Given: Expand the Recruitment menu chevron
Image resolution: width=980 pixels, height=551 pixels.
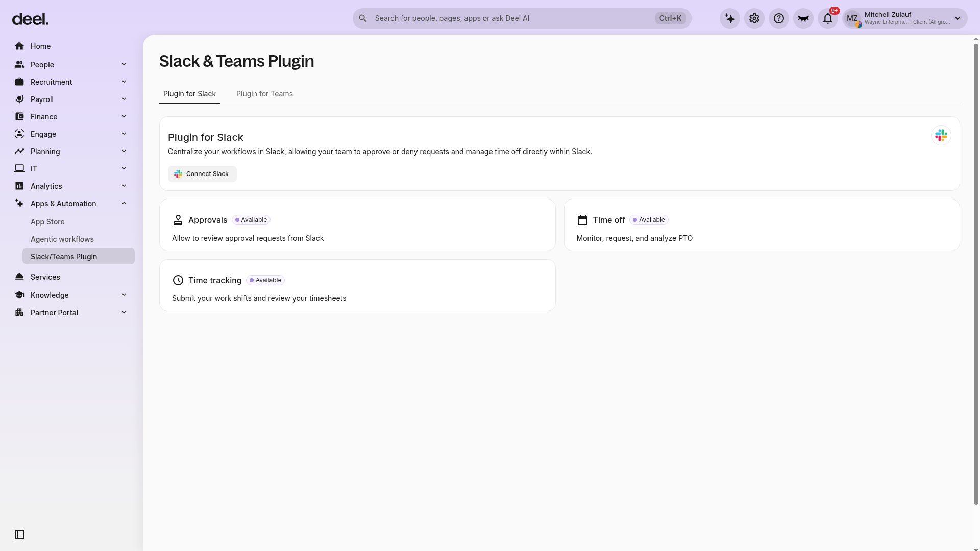Looking at the screenshot, I should (x=124, y=82).
